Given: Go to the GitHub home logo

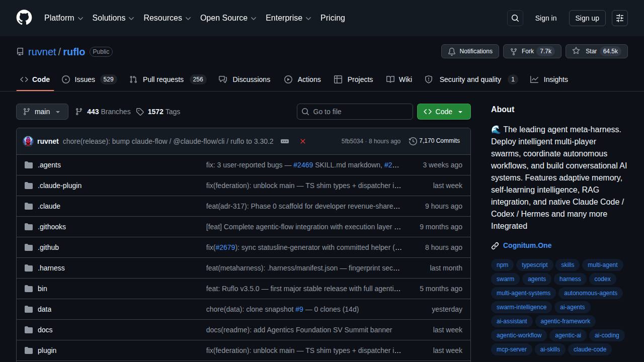Looking at the screenshot, I should pyautogui.click(x=24, y=18).
